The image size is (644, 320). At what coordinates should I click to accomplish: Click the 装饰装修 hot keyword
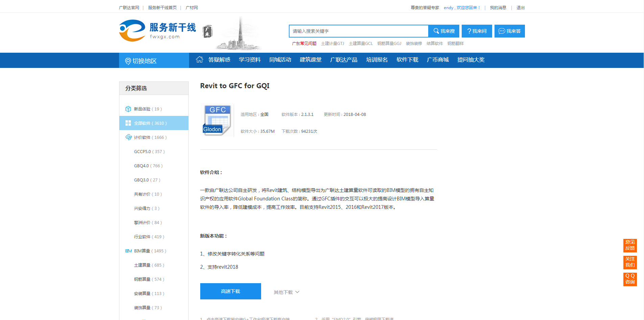point(414,44)
